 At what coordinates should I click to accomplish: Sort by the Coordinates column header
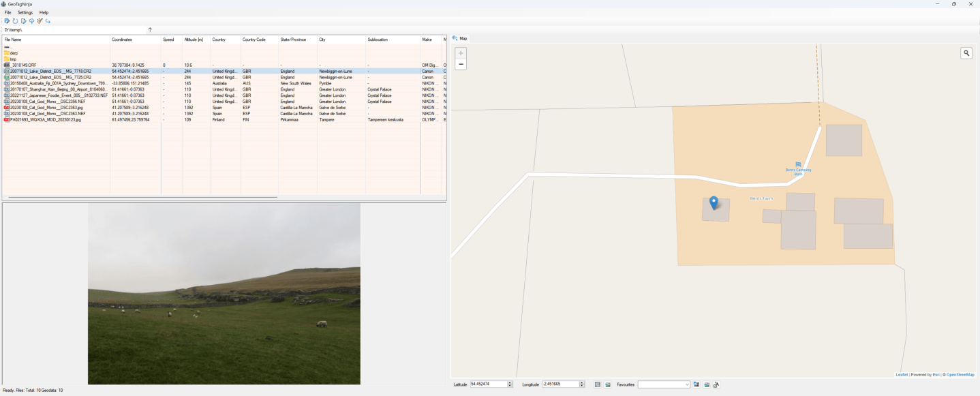tap(136, 40)
